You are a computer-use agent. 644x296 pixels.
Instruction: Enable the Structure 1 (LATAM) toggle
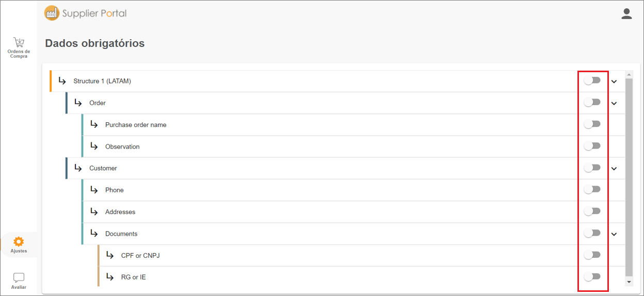click(x=592, y=80)
